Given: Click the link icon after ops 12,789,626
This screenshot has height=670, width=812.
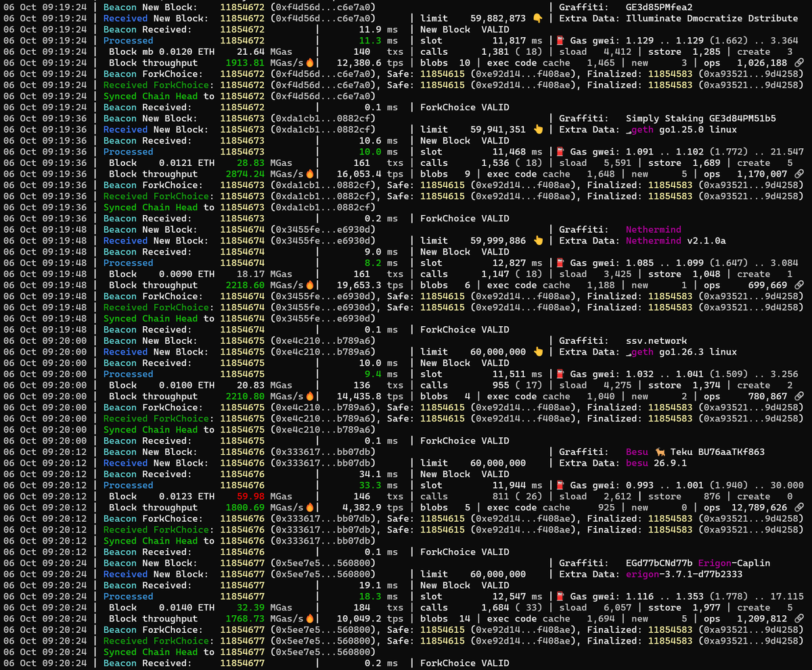Looking at the screenshot, I should 799,508.
